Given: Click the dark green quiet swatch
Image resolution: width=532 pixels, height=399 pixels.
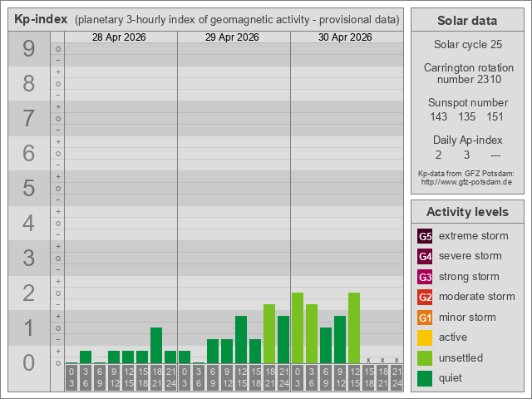Looking at the screenshot, I should (x=425, y=378).
